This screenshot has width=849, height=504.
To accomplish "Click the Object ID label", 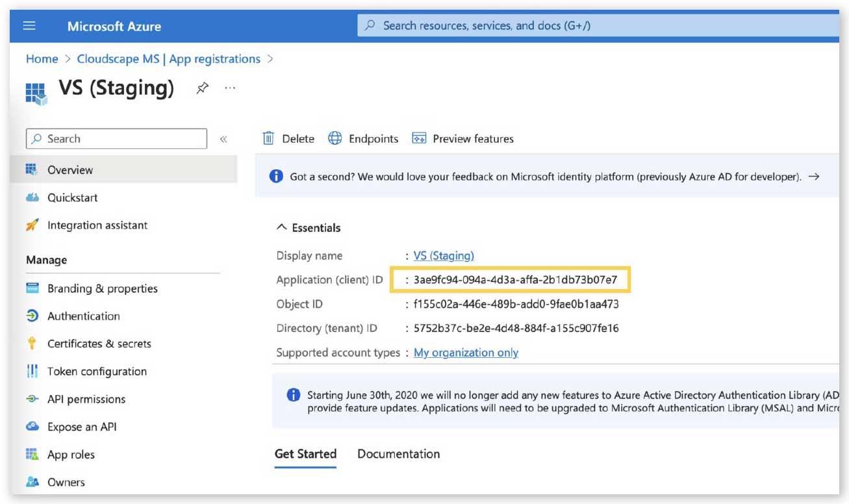I will 299,304.
